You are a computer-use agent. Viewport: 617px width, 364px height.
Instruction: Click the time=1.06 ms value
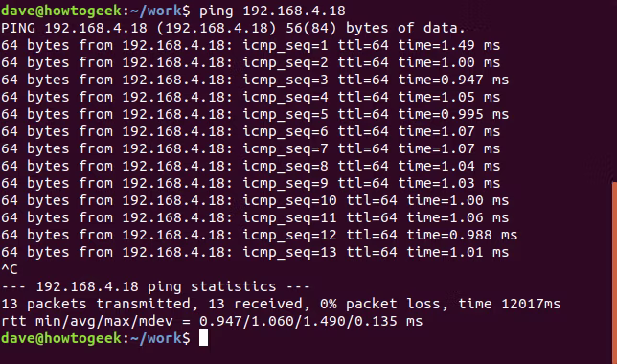pyautogui.click(x=458, y=218)
